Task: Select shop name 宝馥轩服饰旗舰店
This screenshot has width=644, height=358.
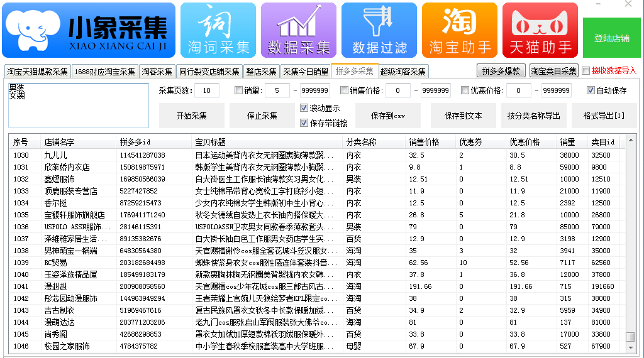Action: [x=75, y=215]
